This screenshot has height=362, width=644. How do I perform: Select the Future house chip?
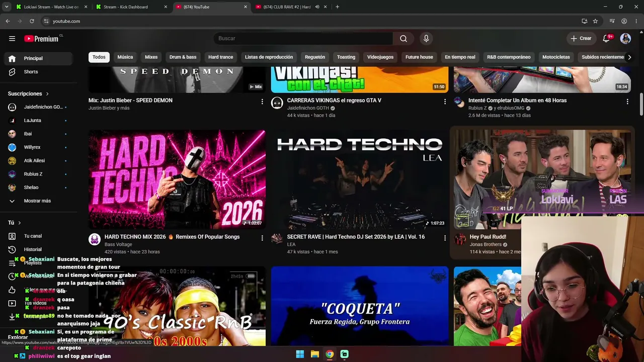[x=419, y=57]
